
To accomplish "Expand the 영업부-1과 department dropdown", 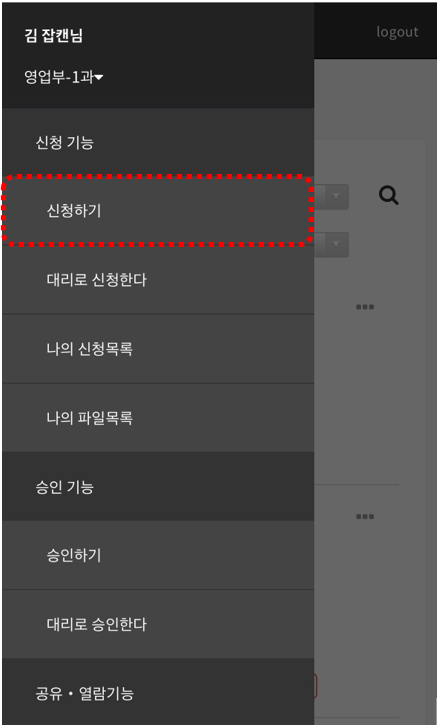I will [63, 77].
